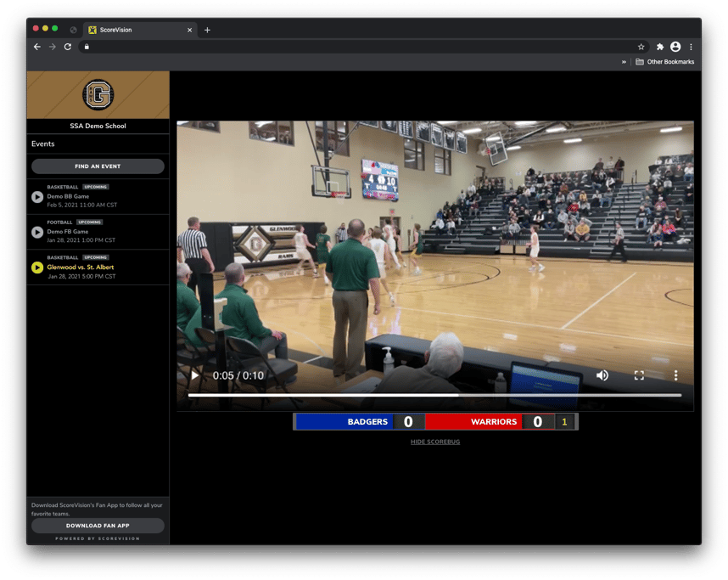Open the video player overflow menu
The image size is (728, 580).
[675, 374]
